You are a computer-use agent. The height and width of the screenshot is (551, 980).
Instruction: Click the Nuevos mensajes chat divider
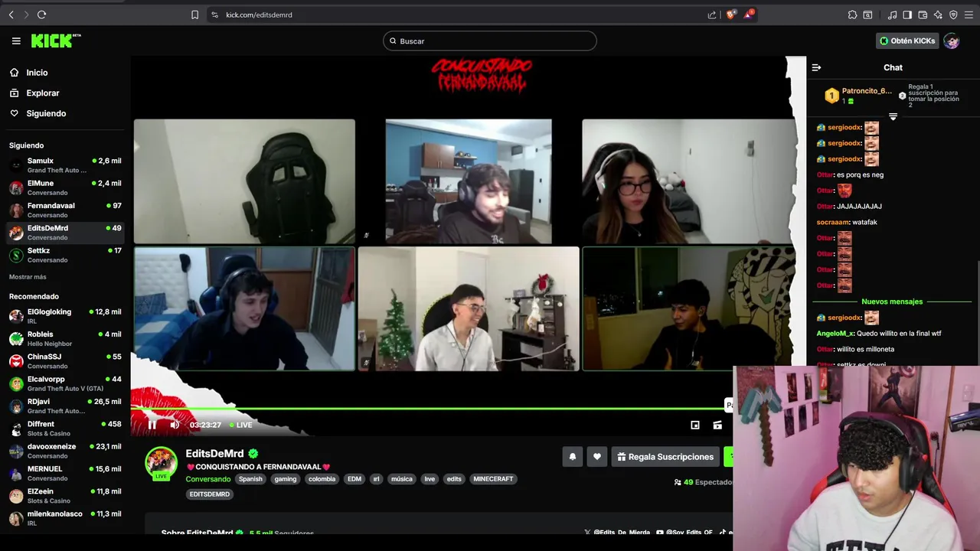tap(892, 302)
